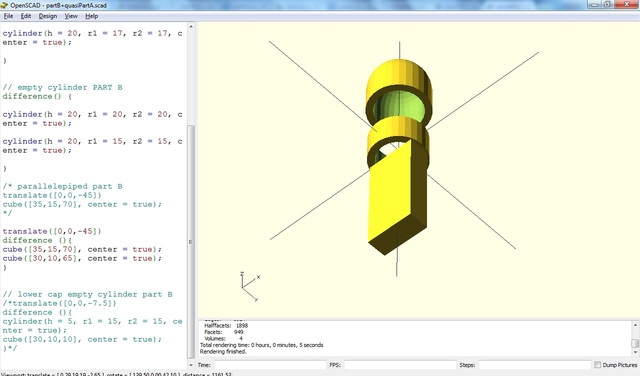Click the editor scrollbar up arrow
This screenshot has width=640, height=376.
(x=191, y=27)
